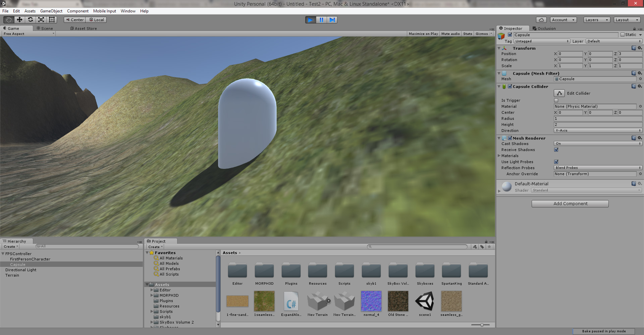Toggle the Local handle button
The image size is (644, 335).
point(96,20)
